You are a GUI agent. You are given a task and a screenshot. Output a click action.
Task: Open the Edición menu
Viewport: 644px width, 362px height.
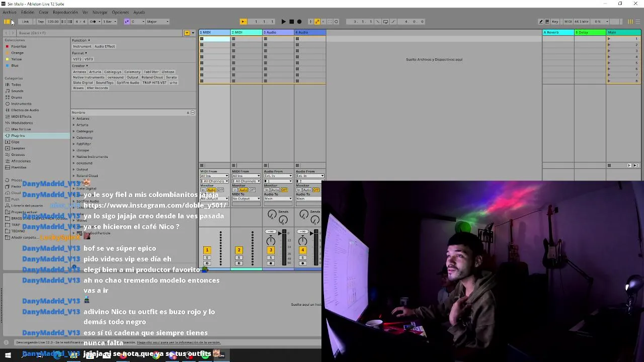tap(28, 12)
